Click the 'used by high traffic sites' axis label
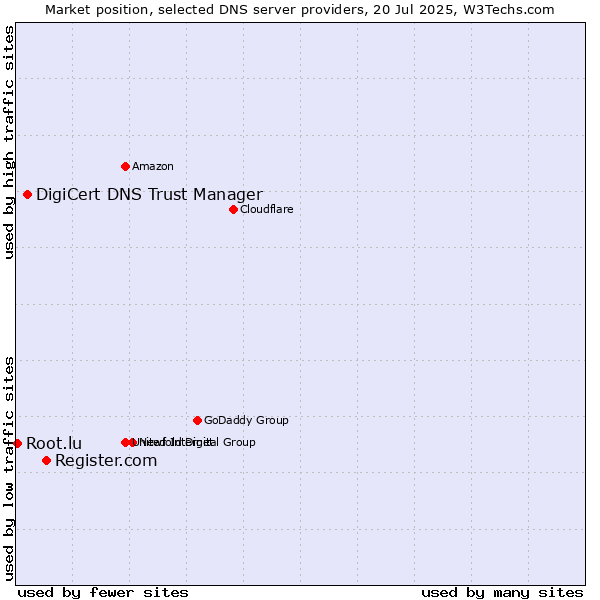Viewport: 600px width, 600px height. [x=8, y=142]
